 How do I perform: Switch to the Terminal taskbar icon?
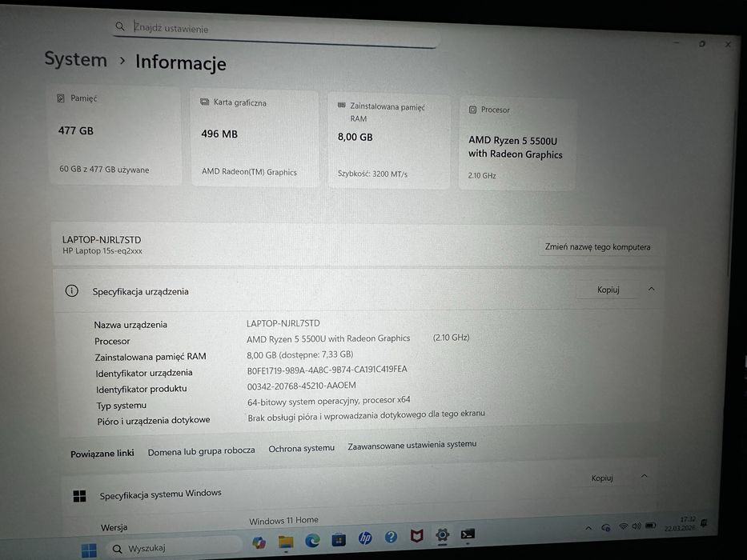468,534
